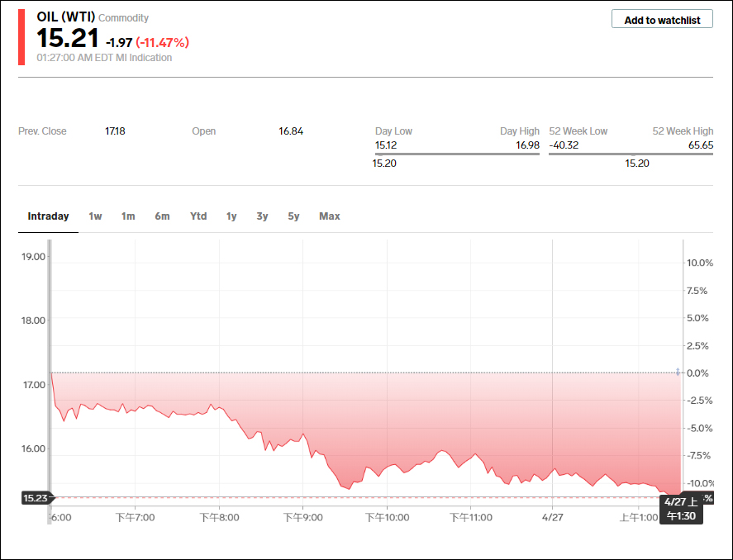Click the OIL (WTI) title
This screenshot has width=733, height=560.
pos(66,17)
